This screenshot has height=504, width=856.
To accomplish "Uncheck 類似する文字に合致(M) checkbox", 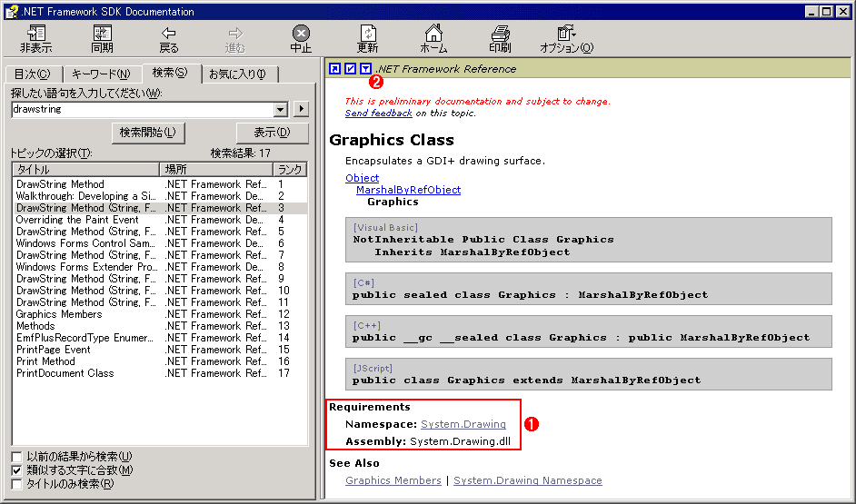I will coord(17,470).
